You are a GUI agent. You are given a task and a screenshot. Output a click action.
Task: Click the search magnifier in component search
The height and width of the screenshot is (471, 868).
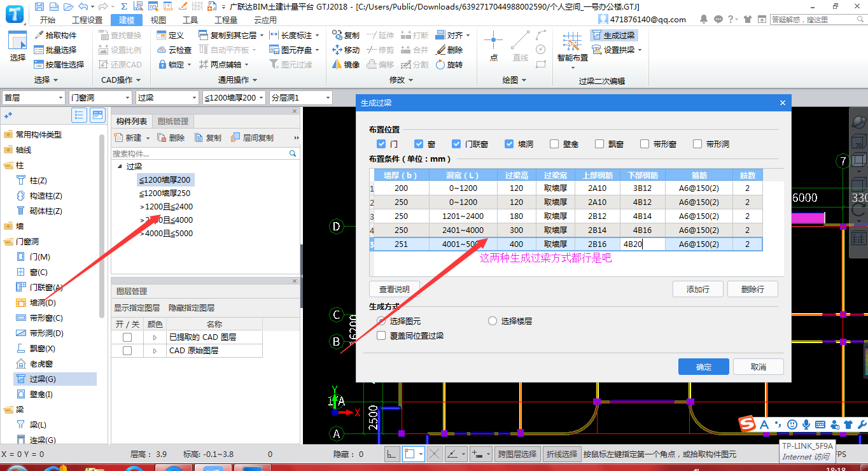click(x=293, y=154)
